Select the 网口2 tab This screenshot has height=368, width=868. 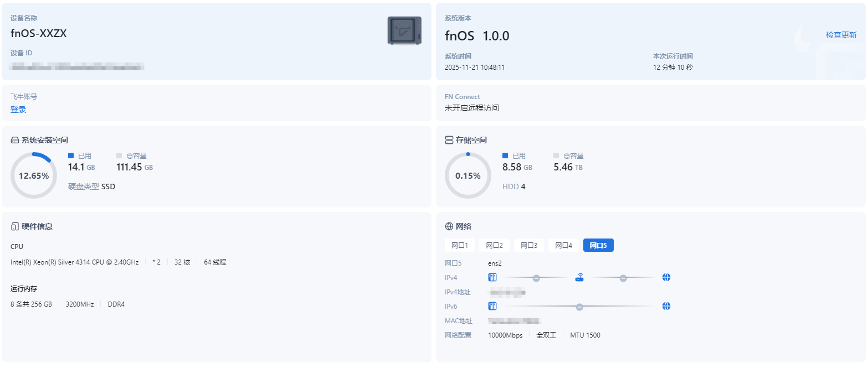(x=494, y=245)
